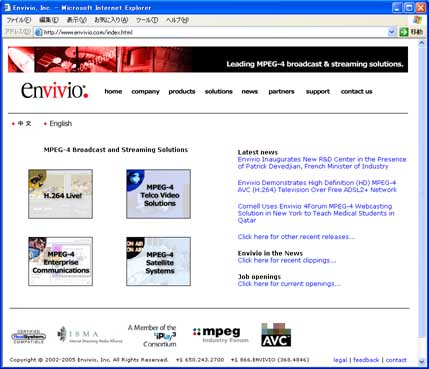This screenshot has width=429, height=369.
Task: Open MPEG-4 Enterprise Communications tile
Action: click(x=60, y=261)
